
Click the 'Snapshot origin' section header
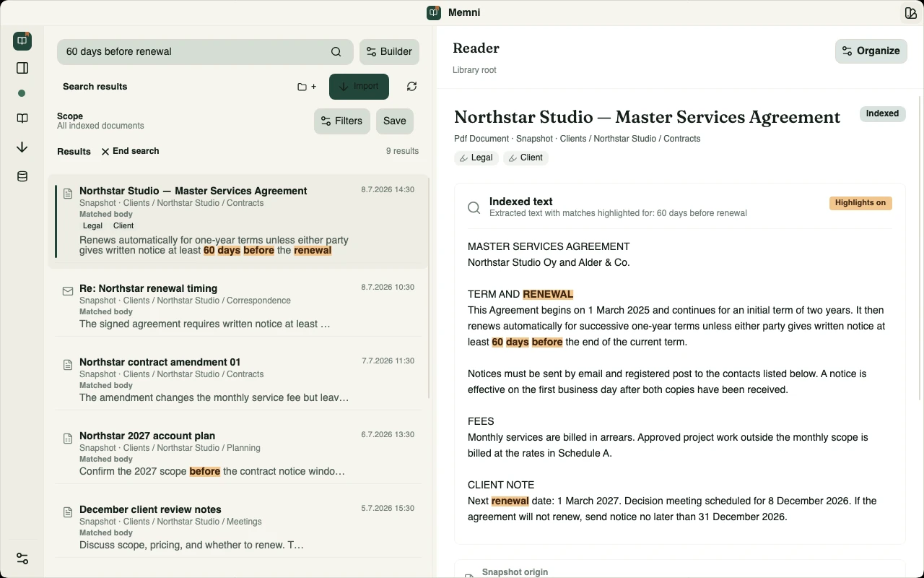[x=515, y=571]
